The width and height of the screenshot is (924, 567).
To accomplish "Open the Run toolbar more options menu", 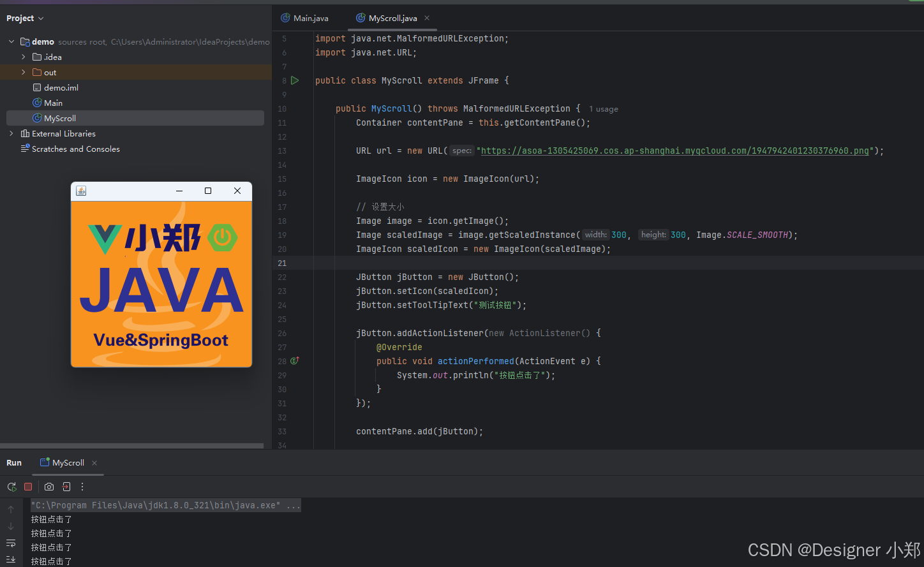I will 82,487.
